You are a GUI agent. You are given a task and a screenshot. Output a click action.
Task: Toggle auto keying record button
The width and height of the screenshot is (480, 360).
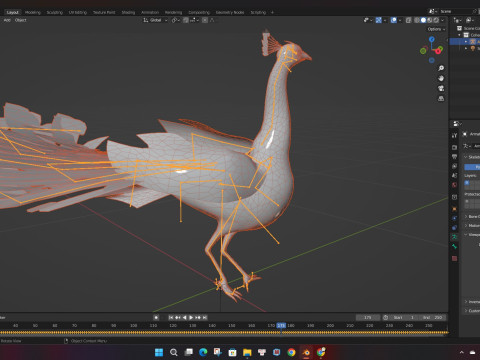click(156, 318)
